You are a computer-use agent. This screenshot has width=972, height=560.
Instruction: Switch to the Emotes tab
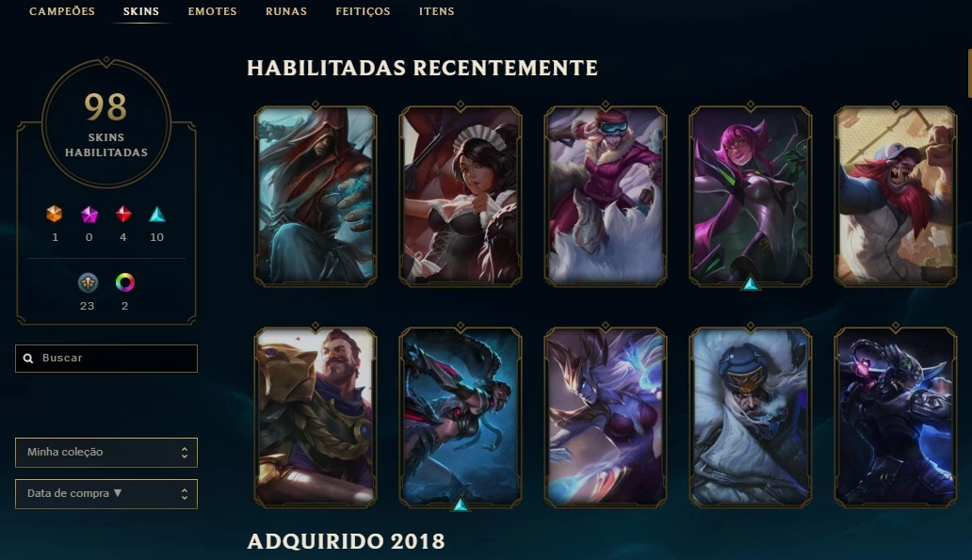pyautogui.click(x=213, y=11)
